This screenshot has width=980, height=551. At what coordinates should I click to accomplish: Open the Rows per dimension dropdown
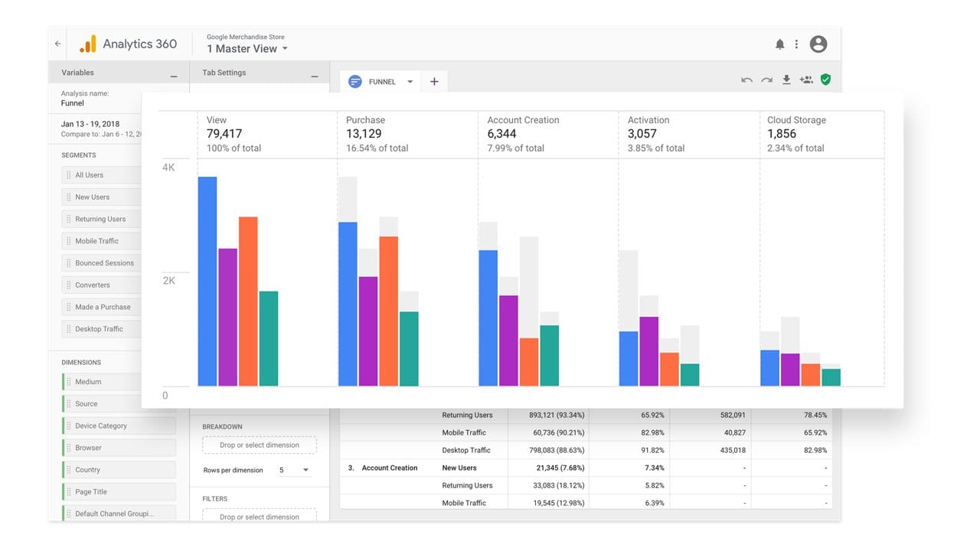294,470
